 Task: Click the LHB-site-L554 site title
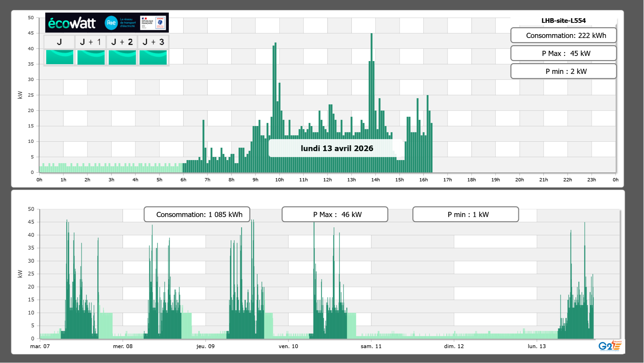tap(563, 21)
